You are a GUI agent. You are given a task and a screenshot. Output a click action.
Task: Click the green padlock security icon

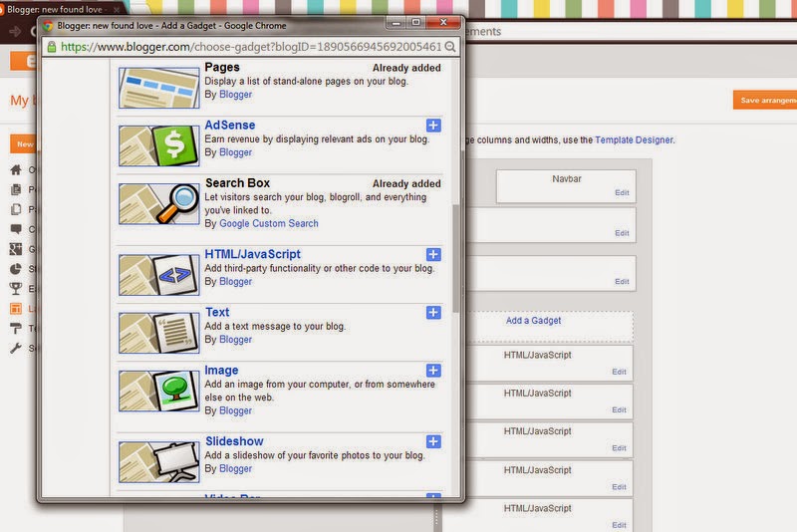tap(52, 47)
